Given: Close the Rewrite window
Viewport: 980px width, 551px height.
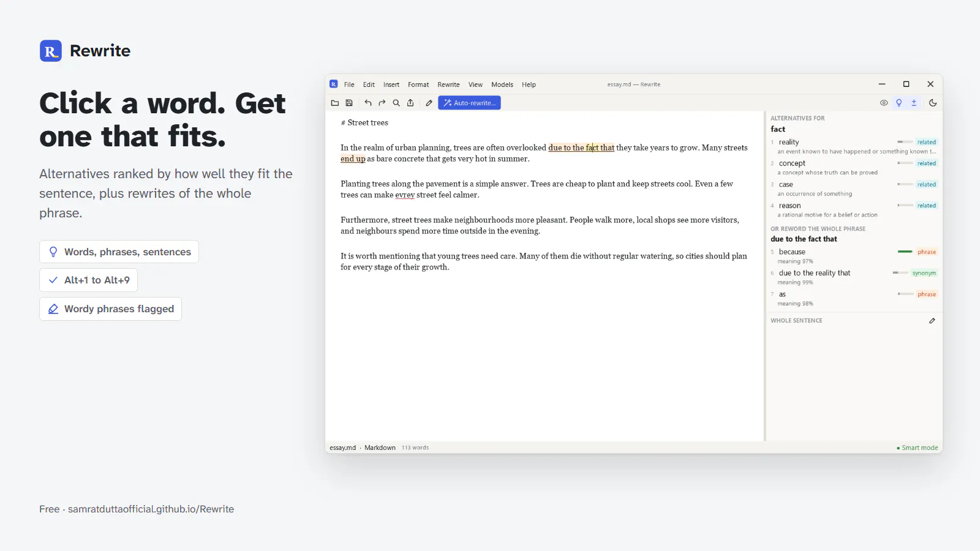Looking at the screenshot, I should 930,84.
